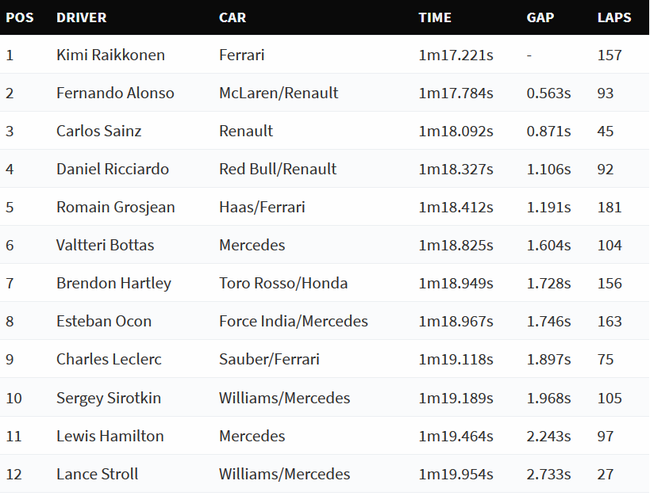
Task: Click Kimi Raikkonen's time 1m17.221s
Action: pyautogui.click(x=456, y=55)
